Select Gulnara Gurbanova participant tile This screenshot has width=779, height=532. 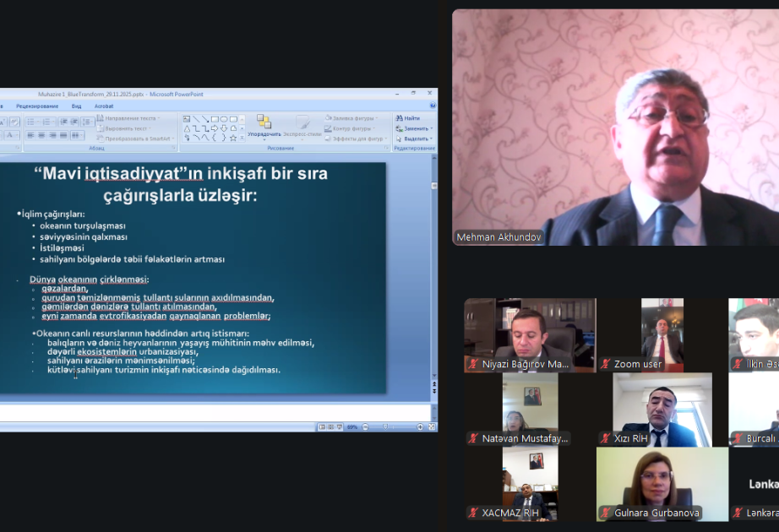click(662, 484)
